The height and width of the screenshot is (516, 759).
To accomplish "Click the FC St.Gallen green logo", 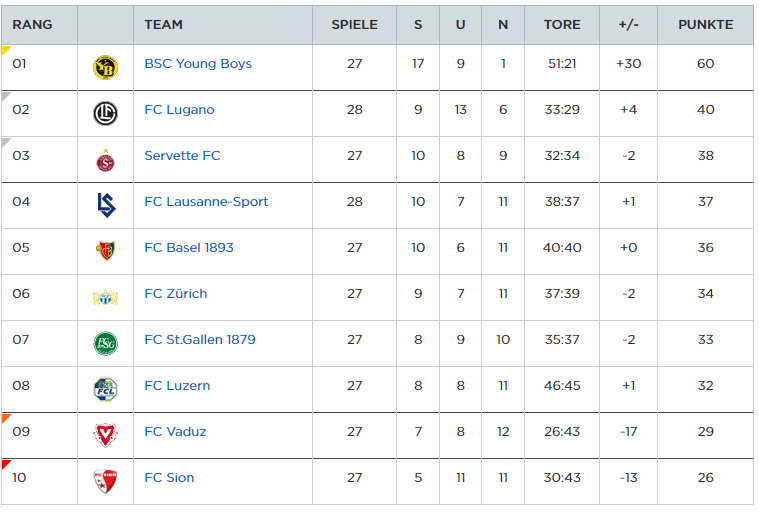I will click(x=106, y=343).
